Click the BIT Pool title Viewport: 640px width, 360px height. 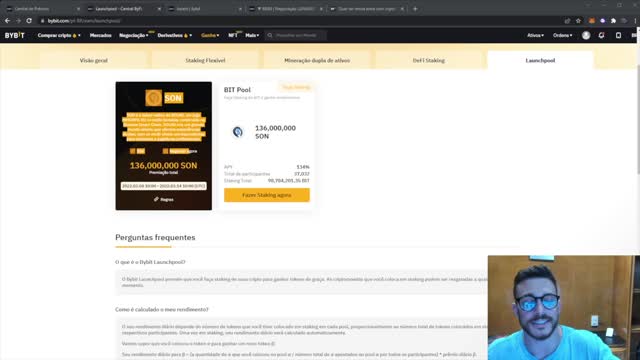[237, 90]
